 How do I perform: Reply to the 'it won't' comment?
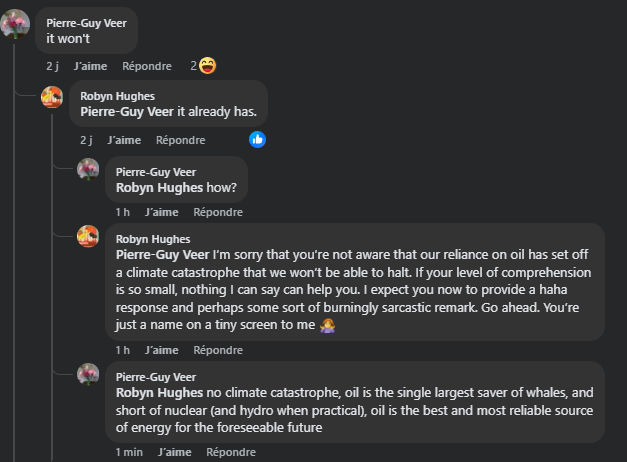coord(147,66)
